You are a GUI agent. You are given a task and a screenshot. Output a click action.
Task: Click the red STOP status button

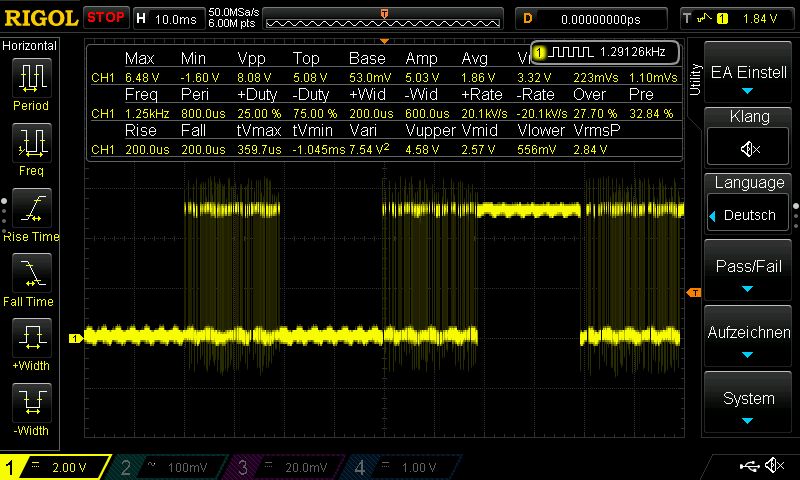point(105,17)
